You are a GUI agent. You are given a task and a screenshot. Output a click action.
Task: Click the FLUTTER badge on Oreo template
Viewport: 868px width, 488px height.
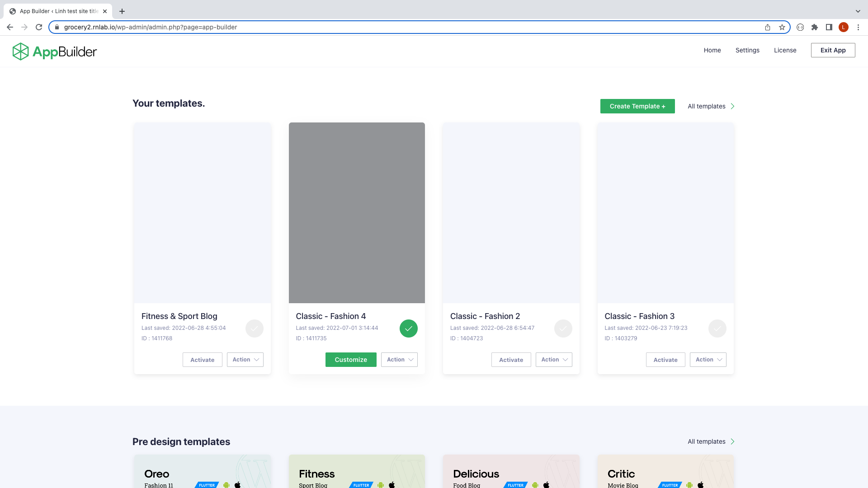coord(207,485)
